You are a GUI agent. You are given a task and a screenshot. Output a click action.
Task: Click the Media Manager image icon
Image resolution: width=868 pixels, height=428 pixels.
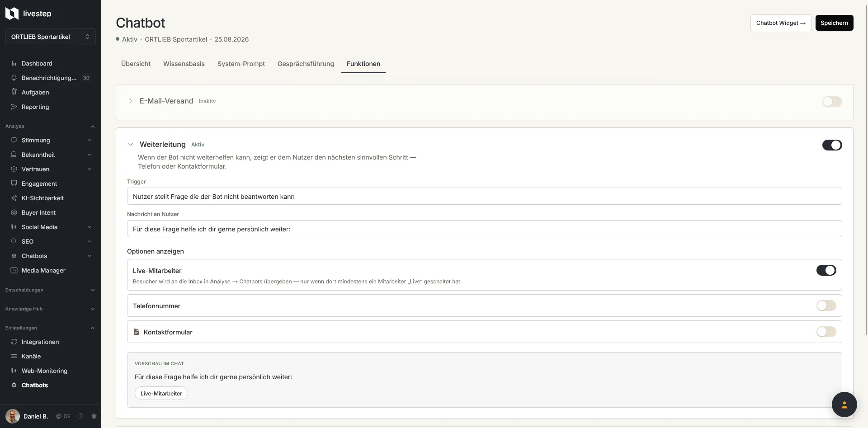coord(14,270)
